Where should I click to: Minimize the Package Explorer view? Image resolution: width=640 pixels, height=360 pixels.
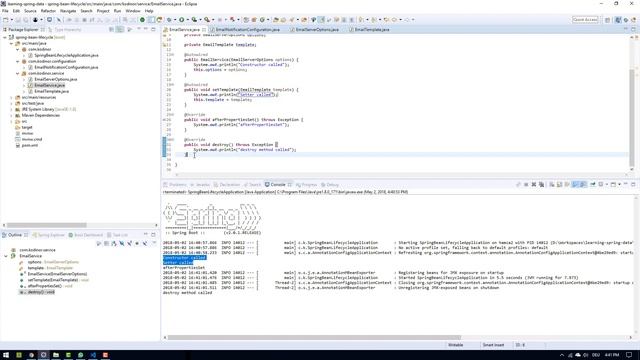point(146,29)
